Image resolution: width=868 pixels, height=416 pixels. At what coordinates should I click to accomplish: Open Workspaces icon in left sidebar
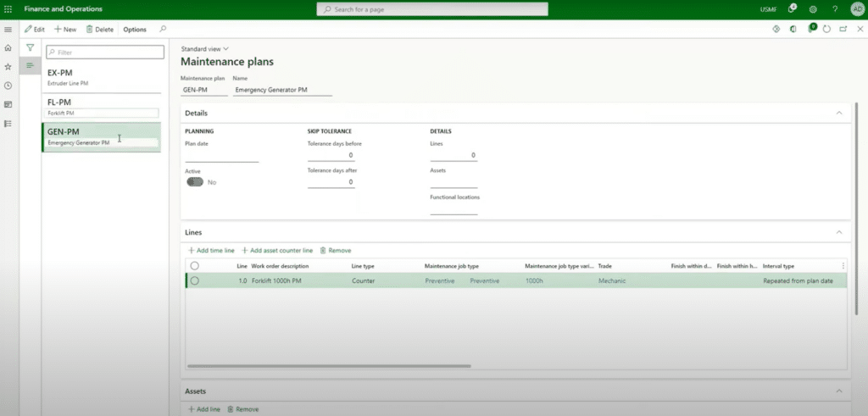(x=8, y=104)
